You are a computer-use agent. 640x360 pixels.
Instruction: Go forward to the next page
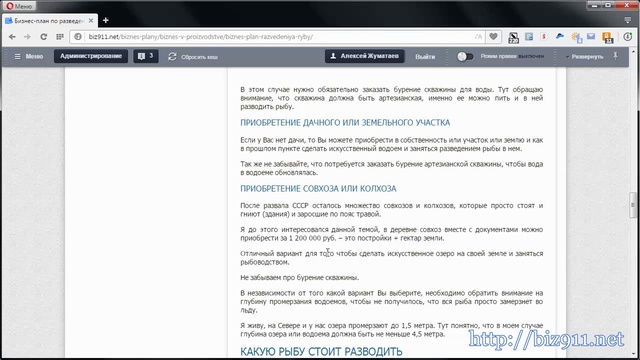click(27, 37)
